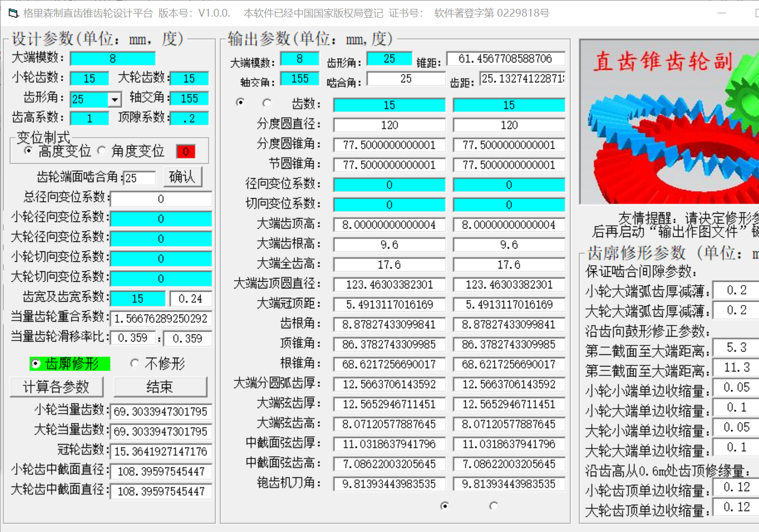The height and width of the screenshot is (532, 759).
Task: Click the right 分度圆锥角 output field
Action: 509,145
